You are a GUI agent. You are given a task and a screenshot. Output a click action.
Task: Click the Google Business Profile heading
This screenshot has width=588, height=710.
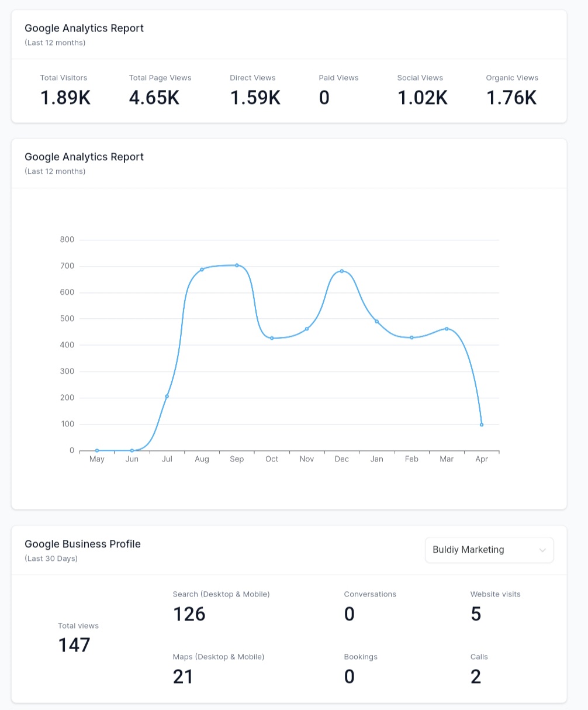click(82, 544)
